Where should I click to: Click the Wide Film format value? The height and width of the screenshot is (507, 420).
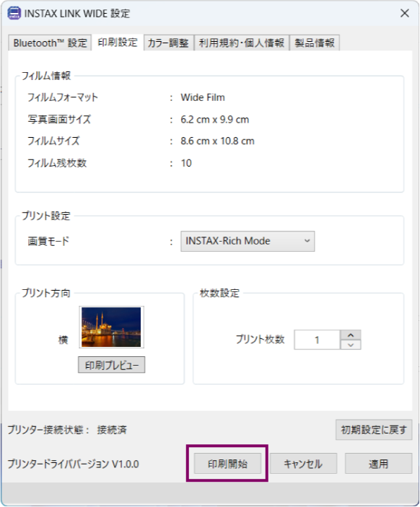(x=203, y=97)
